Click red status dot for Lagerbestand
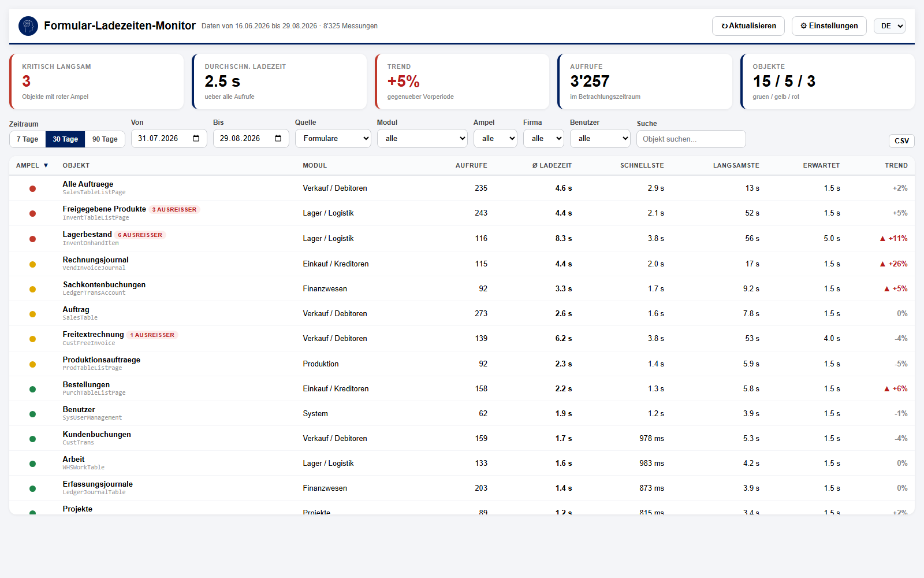 pyautogui.click(x=32, y=239)
